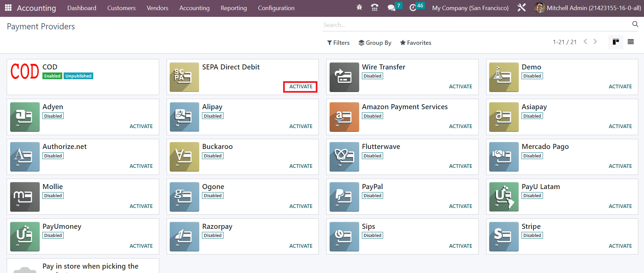Go to previous page of providers
This screenshot has height=273, width=644.
(585, 41)
